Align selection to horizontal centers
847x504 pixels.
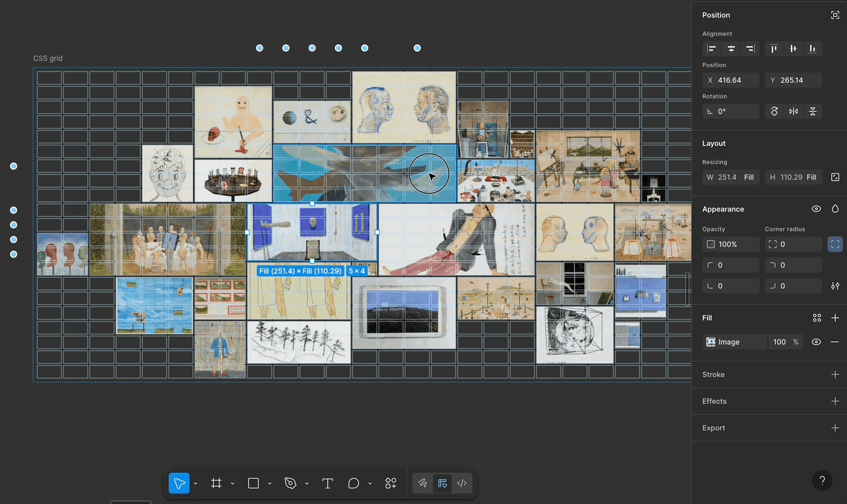[732, 49]
